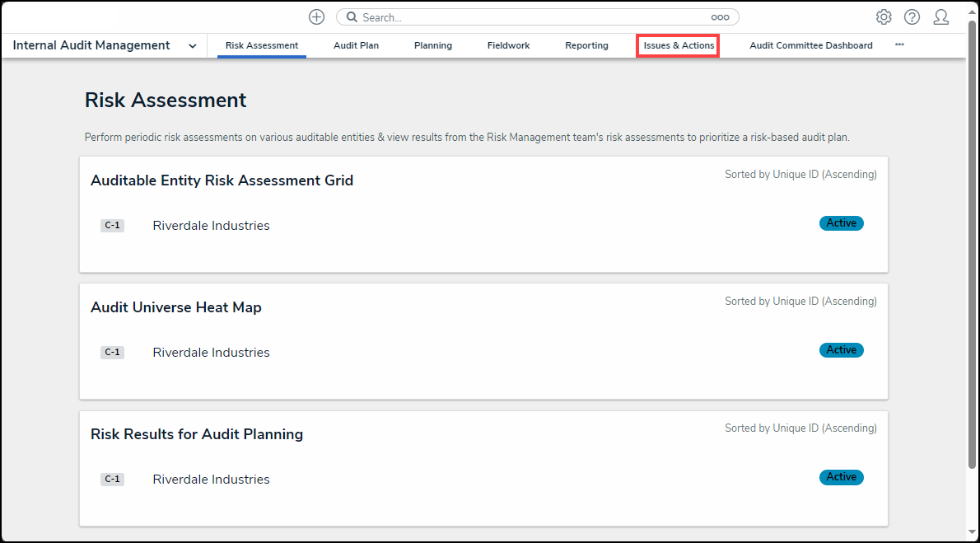Open the user profile icon

coord(940,17)
